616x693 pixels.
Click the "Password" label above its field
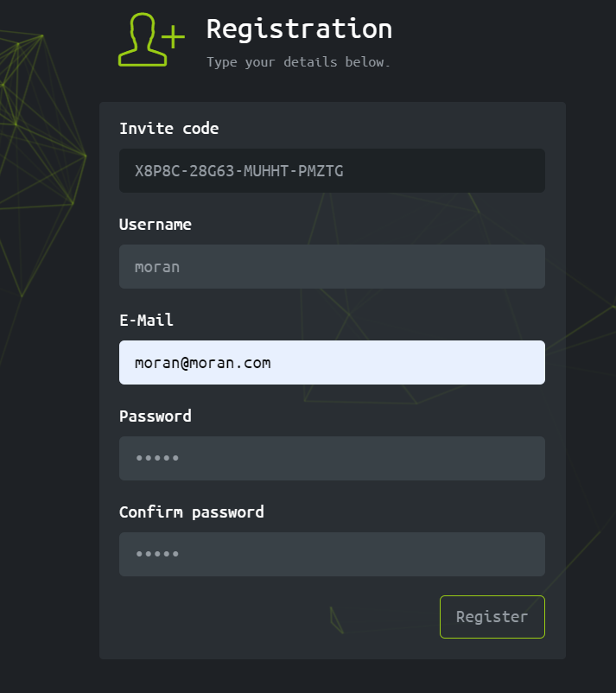click(155, 416)
